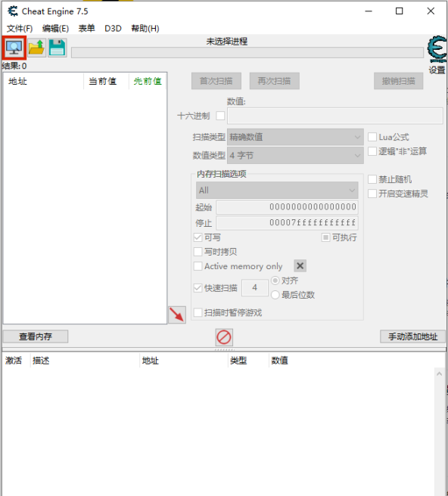Click the 先前值 column header

148,82
